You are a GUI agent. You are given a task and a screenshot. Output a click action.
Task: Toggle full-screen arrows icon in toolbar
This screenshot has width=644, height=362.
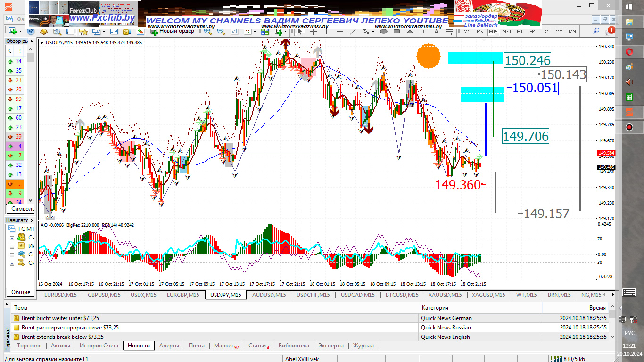click(x=114, y=32)
